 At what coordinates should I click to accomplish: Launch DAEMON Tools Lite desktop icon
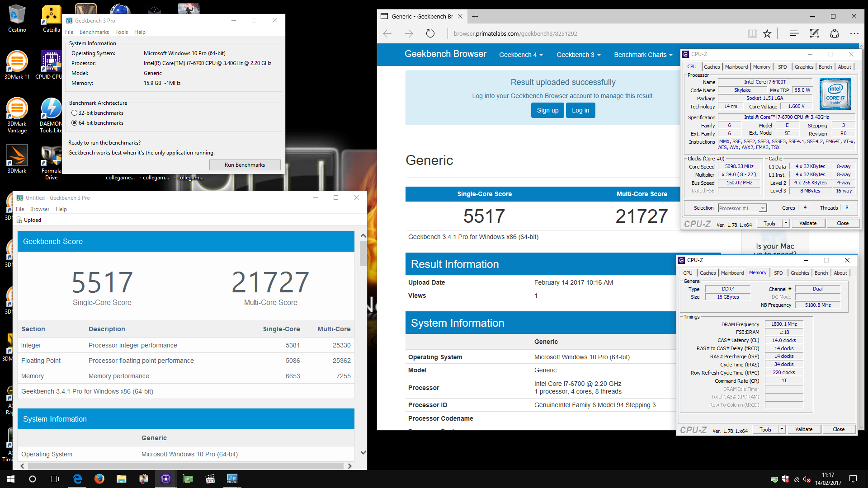click(x=51, y=115)
